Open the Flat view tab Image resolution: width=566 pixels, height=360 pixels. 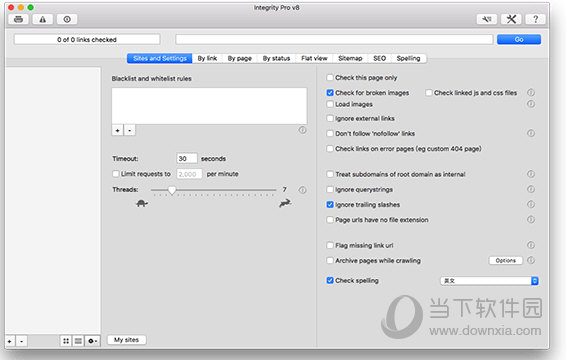[x=314, y=58]
